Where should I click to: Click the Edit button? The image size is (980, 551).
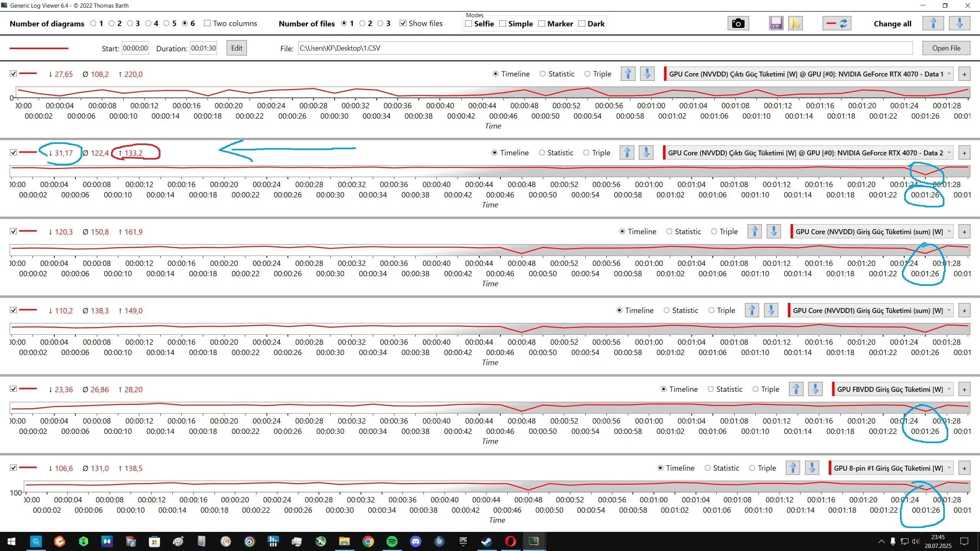(x=236, y=48)
